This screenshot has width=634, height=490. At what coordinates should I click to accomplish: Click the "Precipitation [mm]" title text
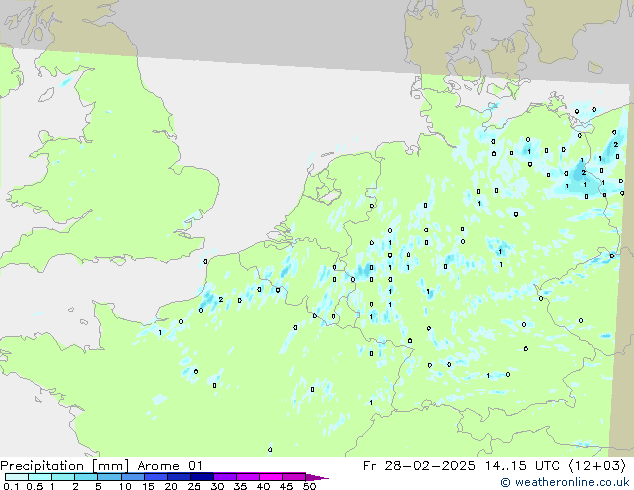(65, 466)
